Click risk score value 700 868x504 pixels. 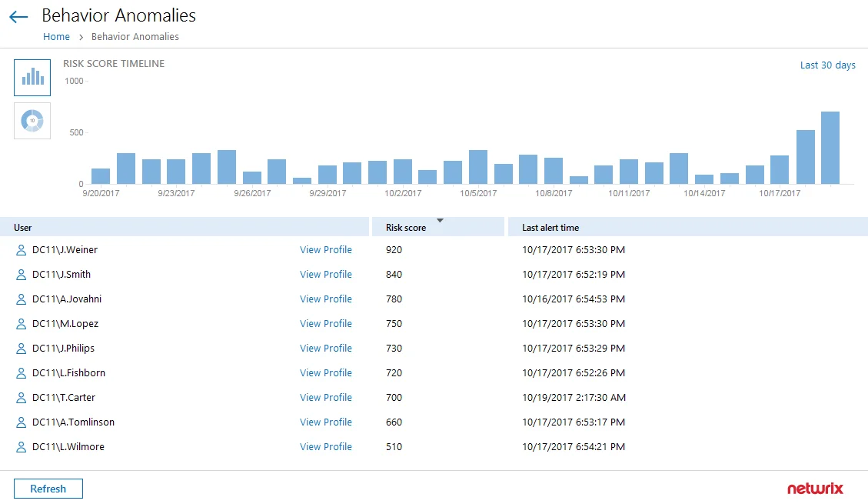pos(394,397)
